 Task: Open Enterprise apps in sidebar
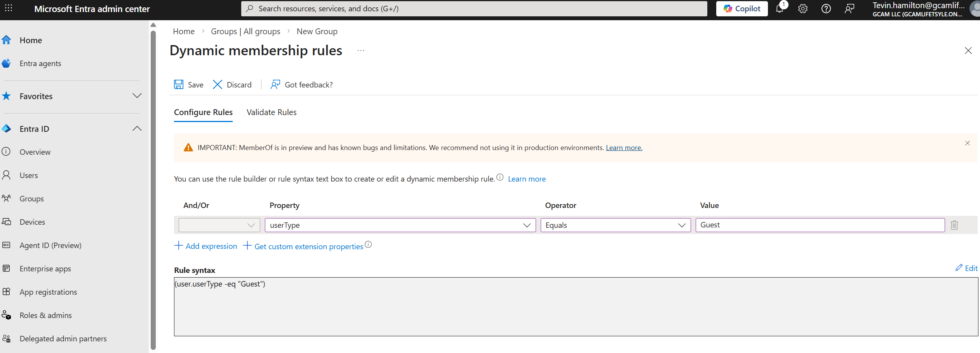tap(45, 269)
